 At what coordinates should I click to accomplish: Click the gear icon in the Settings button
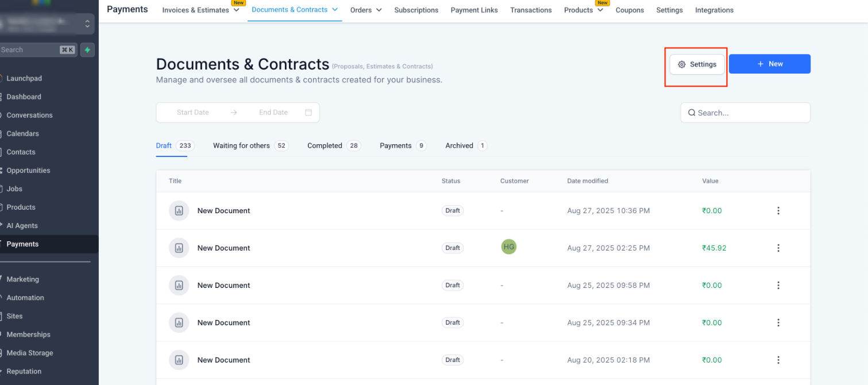pyautogui.click(x=682, y=64)
